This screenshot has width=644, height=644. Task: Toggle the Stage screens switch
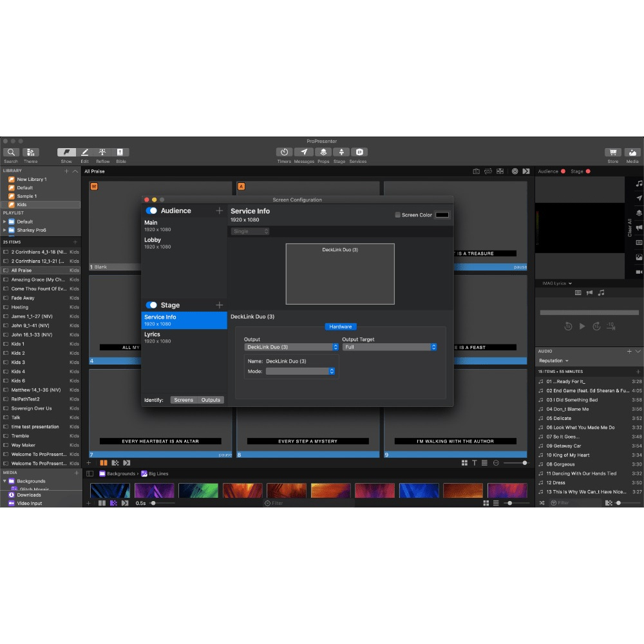point(151,305)
